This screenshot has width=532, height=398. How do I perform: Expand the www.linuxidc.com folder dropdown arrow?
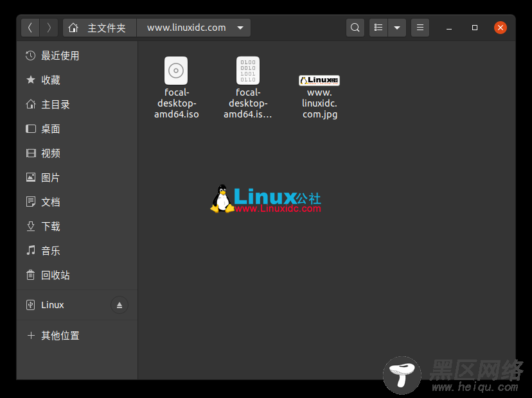240,28
